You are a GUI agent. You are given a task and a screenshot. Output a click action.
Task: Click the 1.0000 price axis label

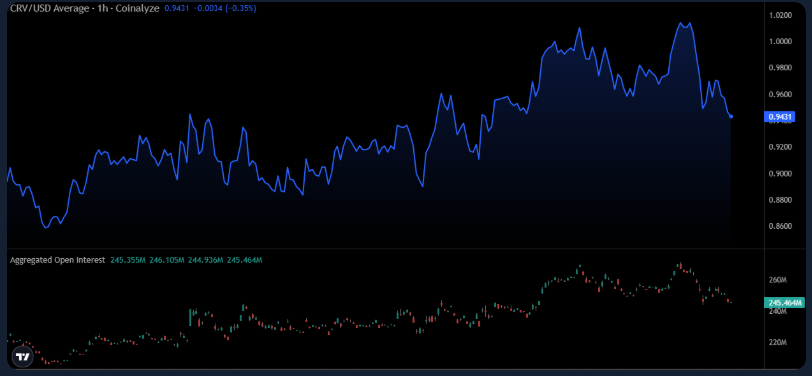[779, 41]
